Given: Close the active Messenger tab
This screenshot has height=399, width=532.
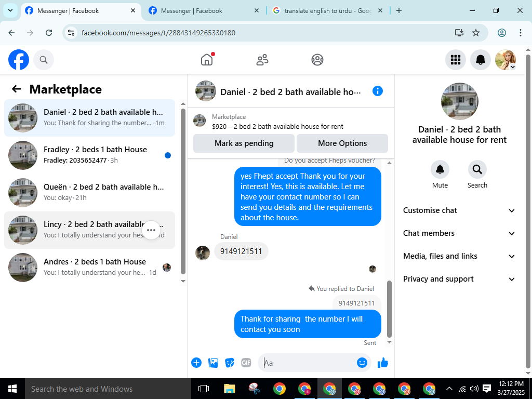Looking at the screenshot, I should 133,10.
